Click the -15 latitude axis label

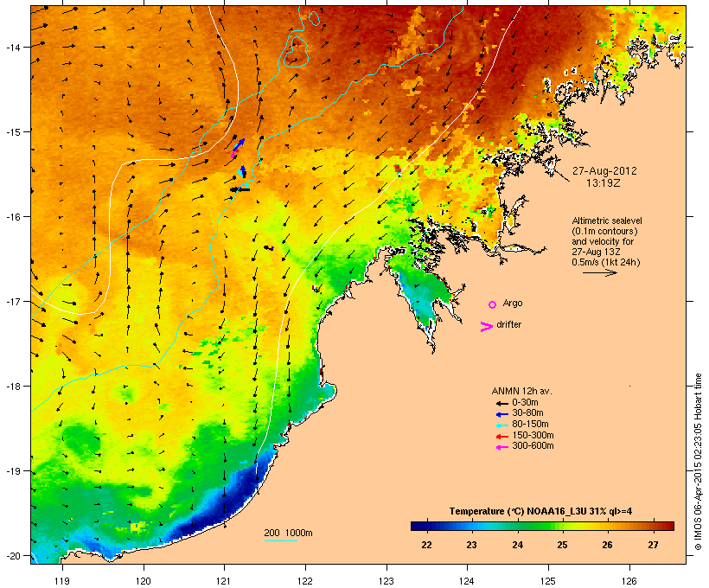(x=12, y=132)
